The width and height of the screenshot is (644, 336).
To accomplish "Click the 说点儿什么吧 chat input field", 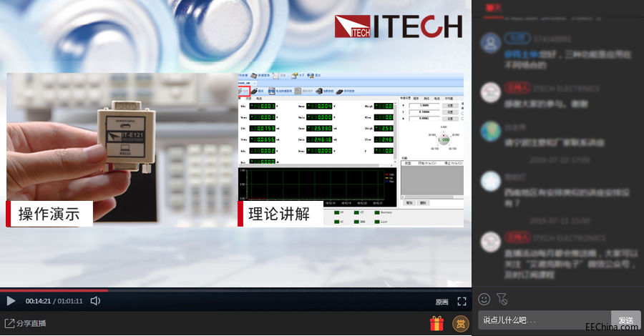I will [544, 320].
